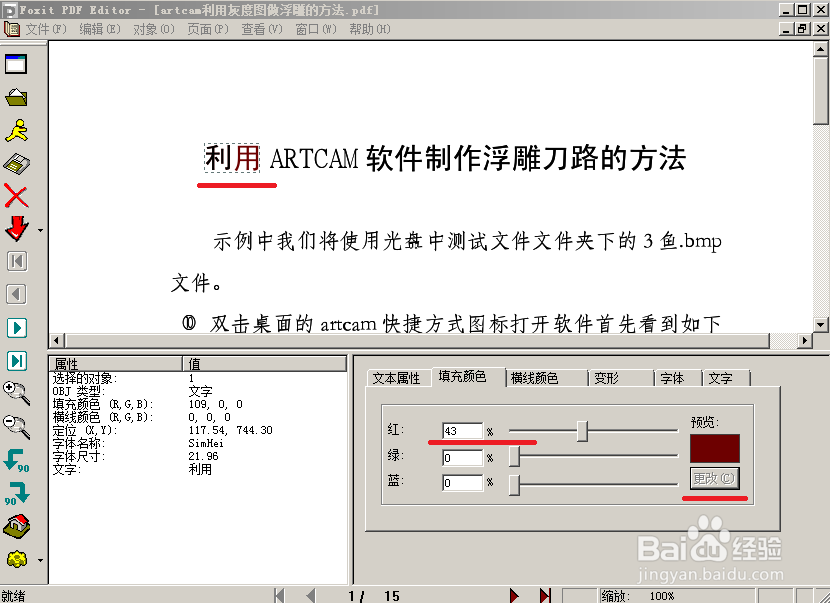Click the green percentage input field
This screenshot has width=830, height=603.
tap(462, 457)
